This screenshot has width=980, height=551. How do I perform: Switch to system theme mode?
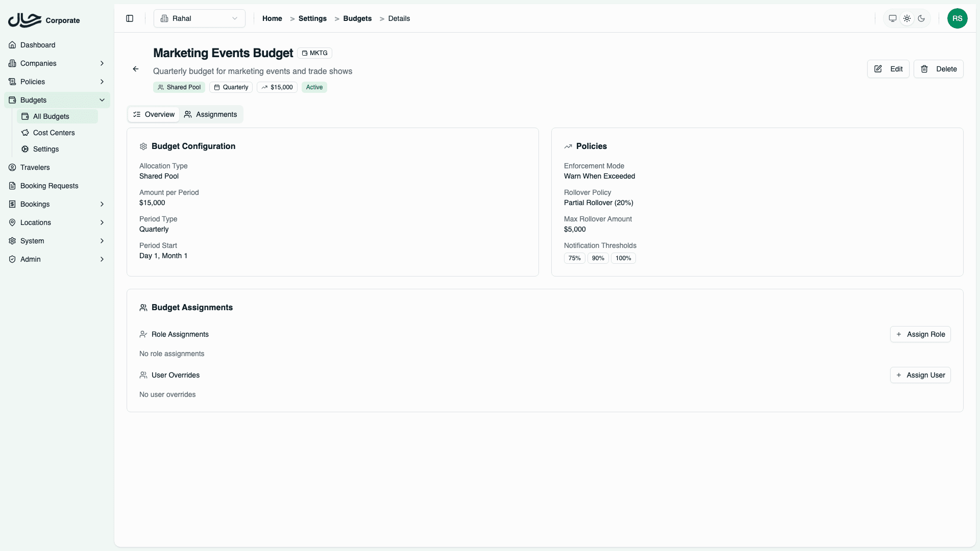(892, 18)
